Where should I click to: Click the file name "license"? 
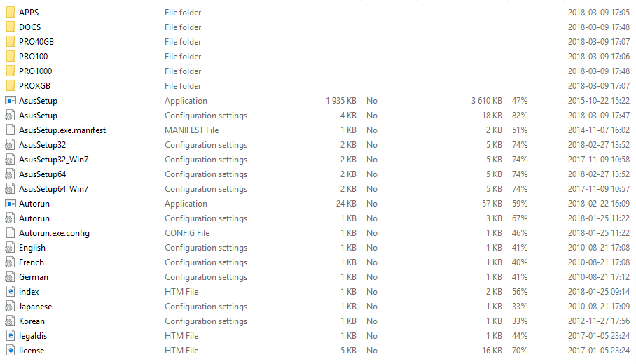click(32, 351)
